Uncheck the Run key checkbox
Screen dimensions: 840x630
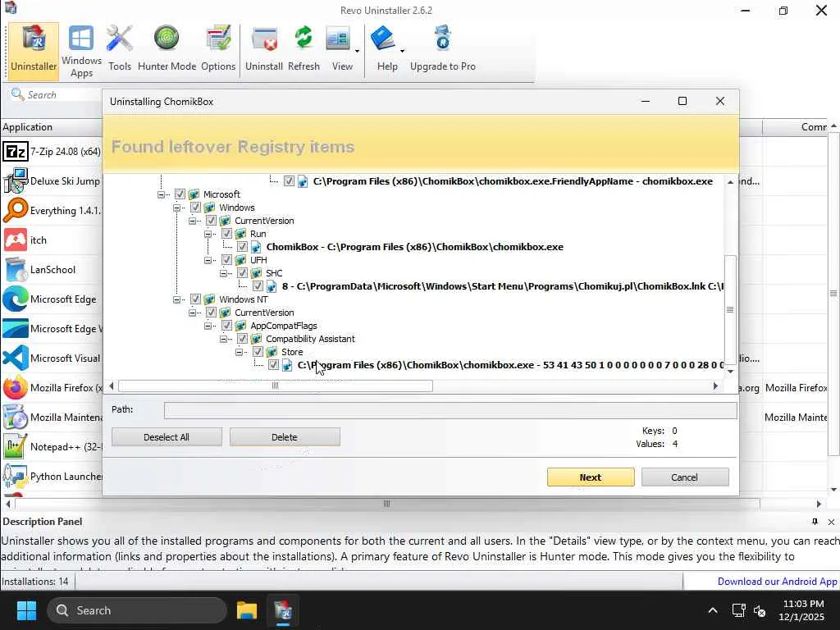point(226,234)
